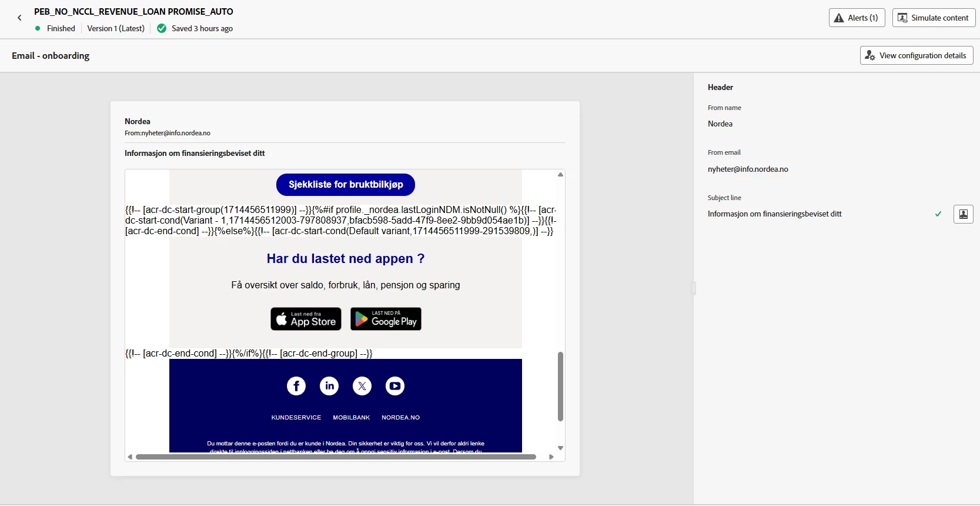
Task: Click the campaign title PEB_NO_NCCL_REVENUE_LOAN PROMISE_AUTO
Action: [x=133, y=12]
